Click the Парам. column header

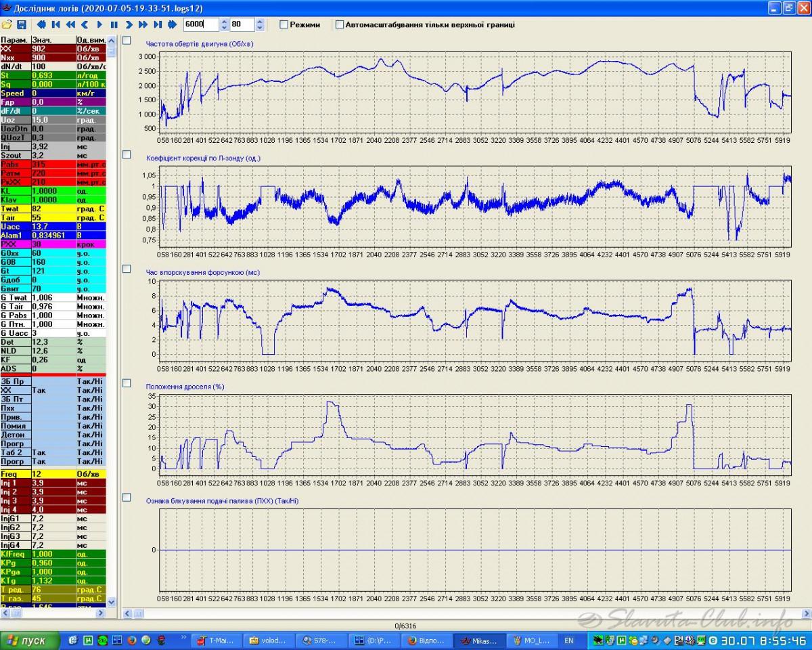click(16, 40)
